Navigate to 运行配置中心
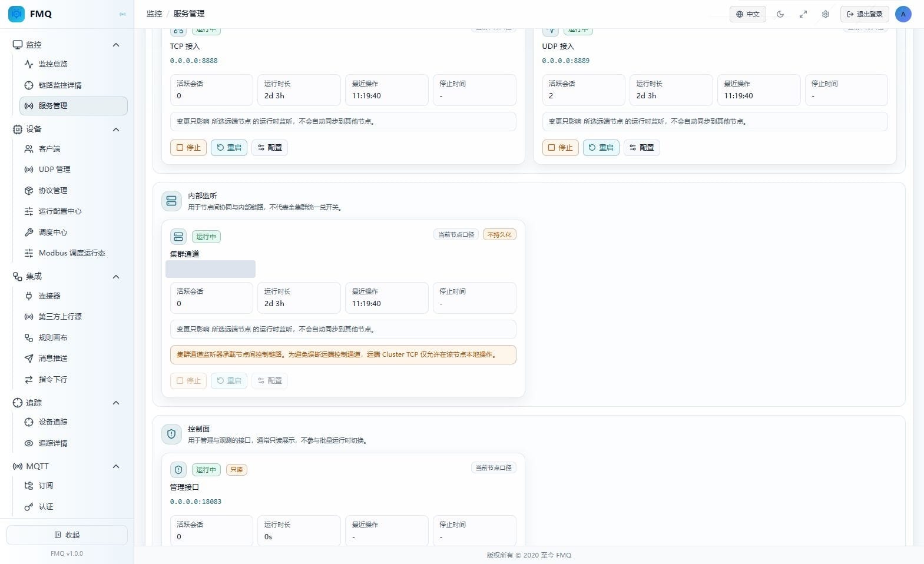 point(74,211)
